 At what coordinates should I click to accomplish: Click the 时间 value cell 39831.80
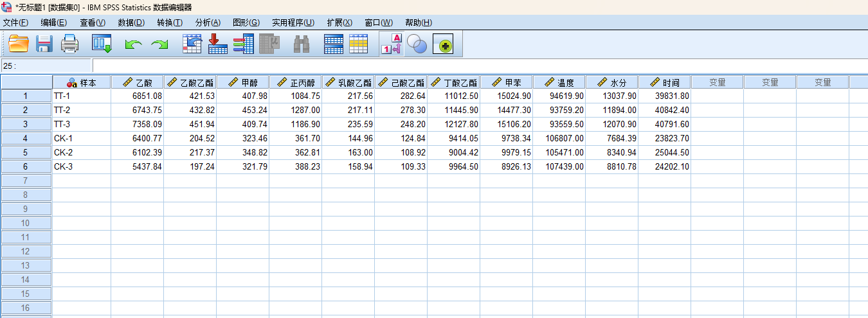[664, 96]
